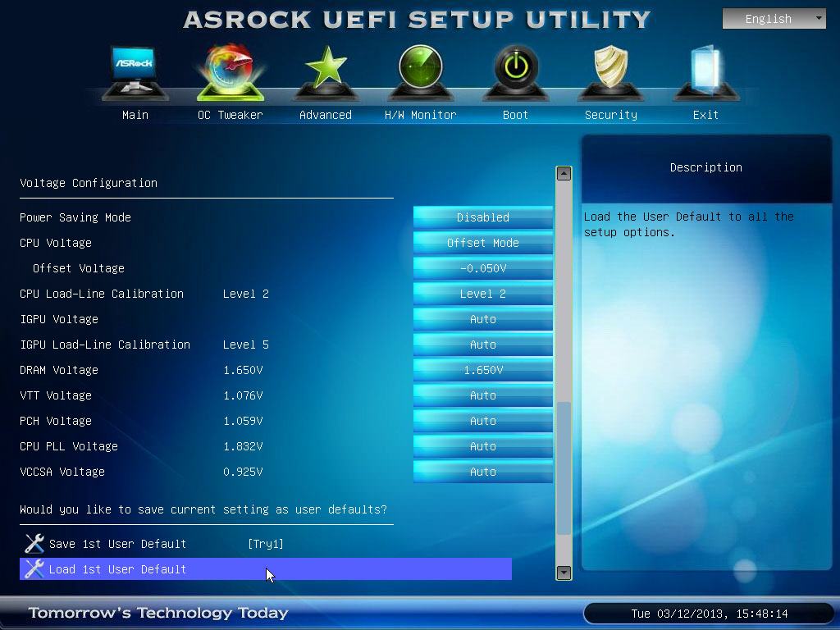Select the CPU PLL Voltage label
The height and width of the screenshot is (630, 840).
(69, 446)
